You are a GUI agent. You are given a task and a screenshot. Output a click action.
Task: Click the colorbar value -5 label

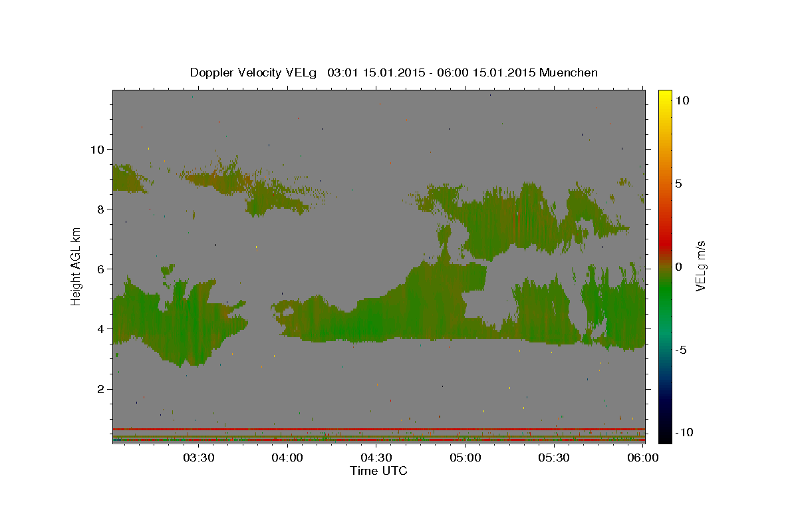click(680, 350)
